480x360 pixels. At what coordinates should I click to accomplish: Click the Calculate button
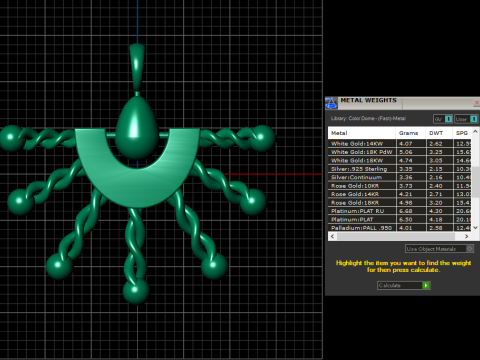404,285
